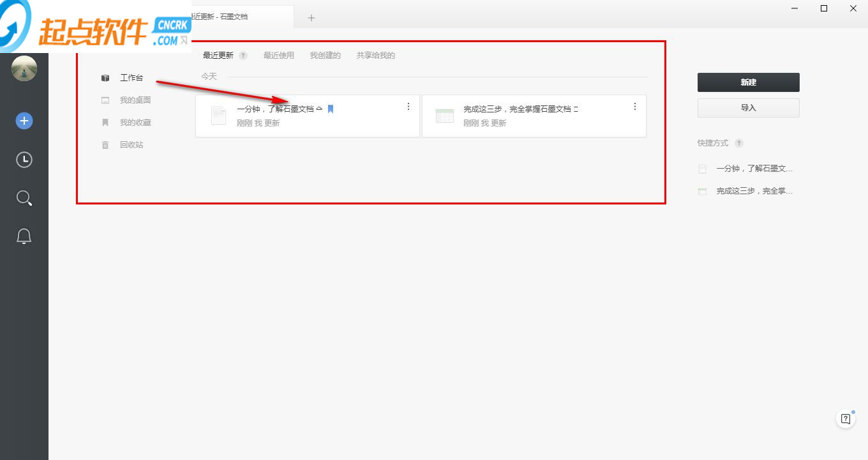Image resolution: width=868 pixels, height=460 pixels.
Task: Click the 今天 date group label
Action: point(209,77)
